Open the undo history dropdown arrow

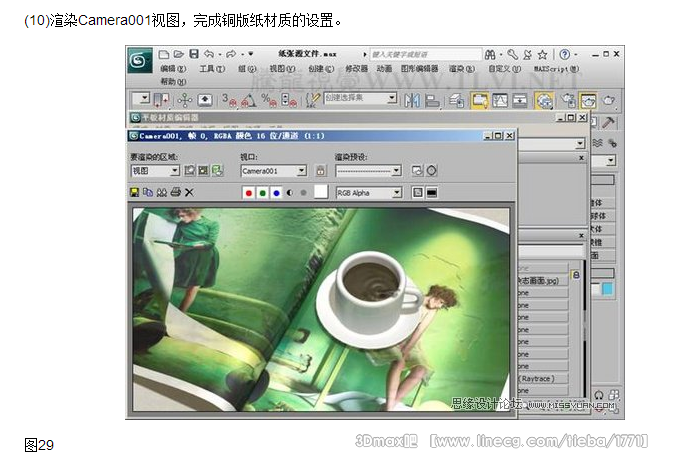(x=219, y=54)
